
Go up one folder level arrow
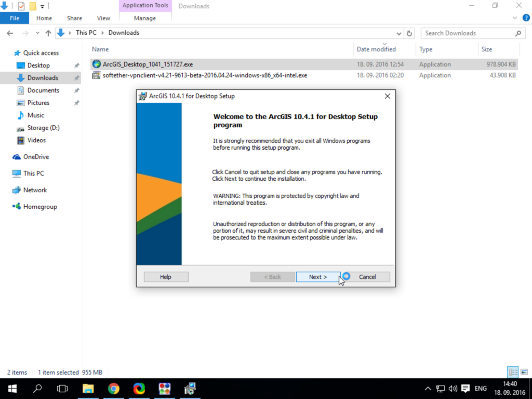tap(48, 33)
